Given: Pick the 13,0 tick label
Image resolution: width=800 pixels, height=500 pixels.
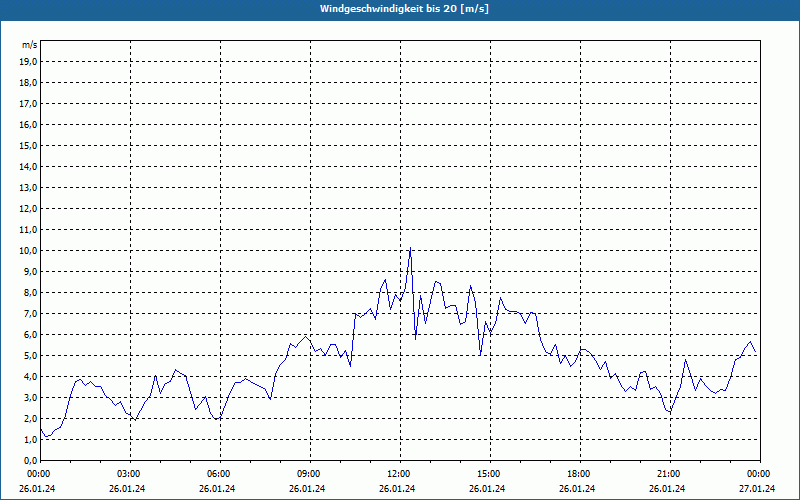Looking at the screenshot, I should point(29,187).
